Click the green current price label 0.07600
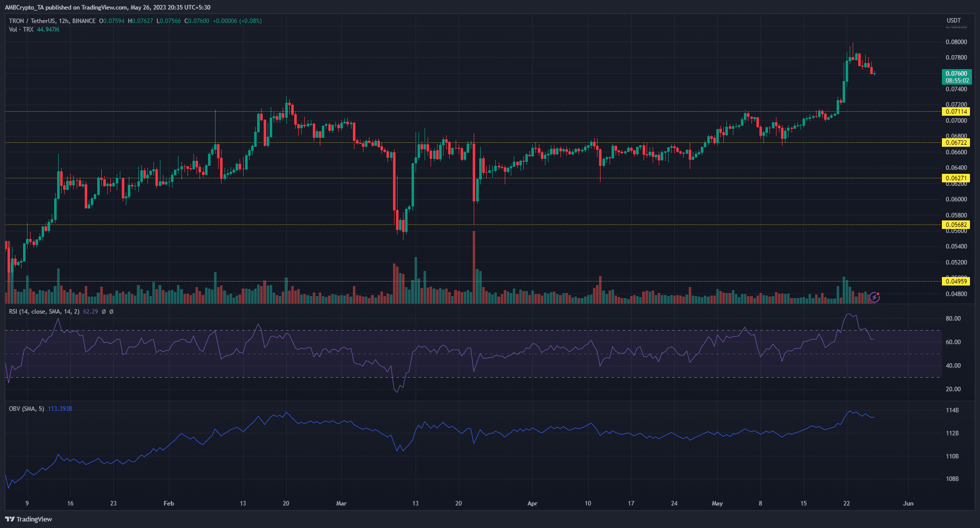The height and width of the screenshot is (528, 980). (956, 74)
